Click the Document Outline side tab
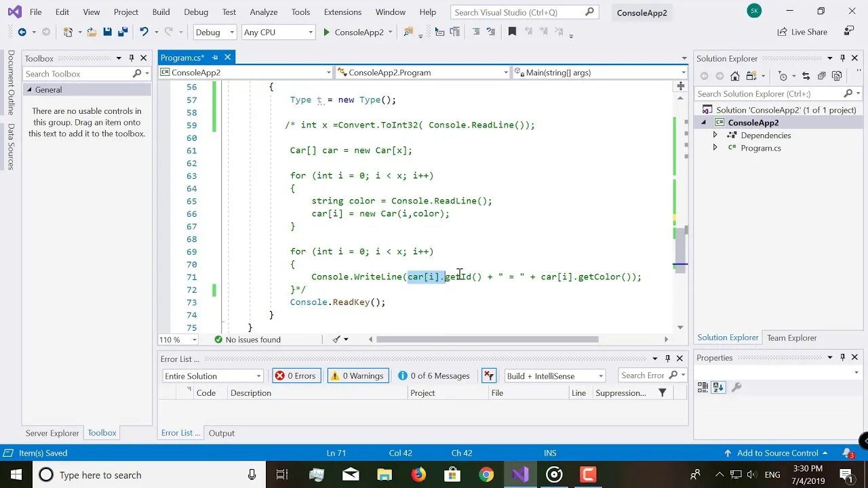The width and height of the screenshot is (868, 488). point(11,83)
